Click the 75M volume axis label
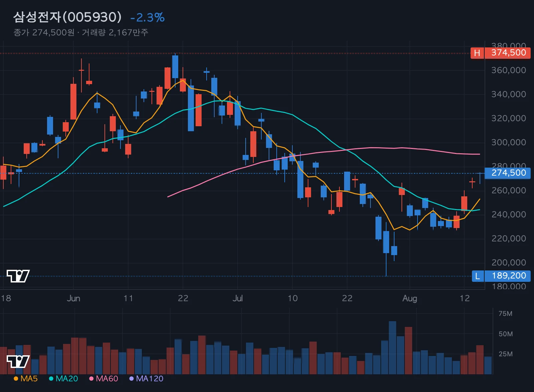 [x=505, y=314]
